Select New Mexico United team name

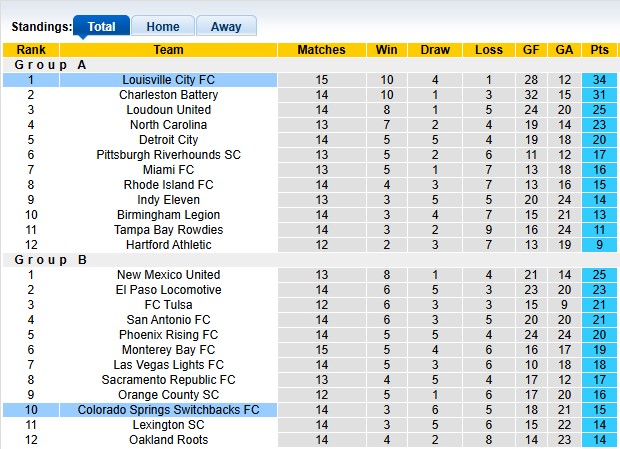coord(168,275)
